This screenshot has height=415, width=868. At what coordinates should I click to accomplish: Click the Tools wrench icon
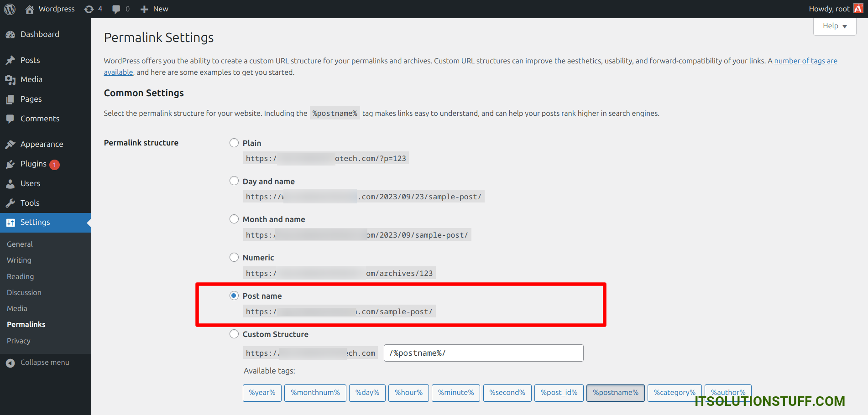coord(10,203)
